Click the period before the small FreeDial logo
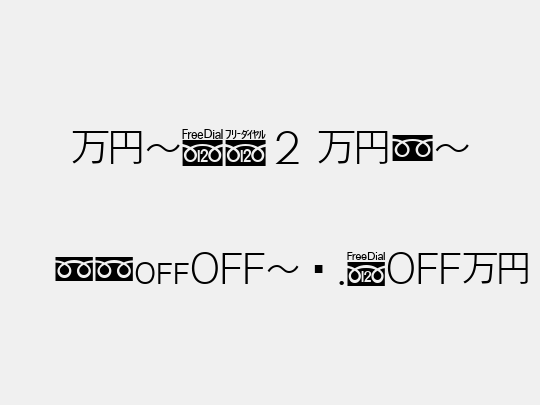Image resolution: width=540 pixels, height=405 pixels. point(341,283)
